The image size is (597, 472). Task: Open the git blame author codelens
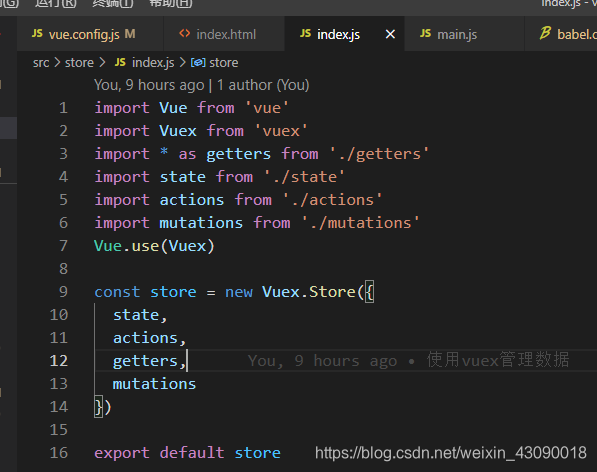point(202,85)
